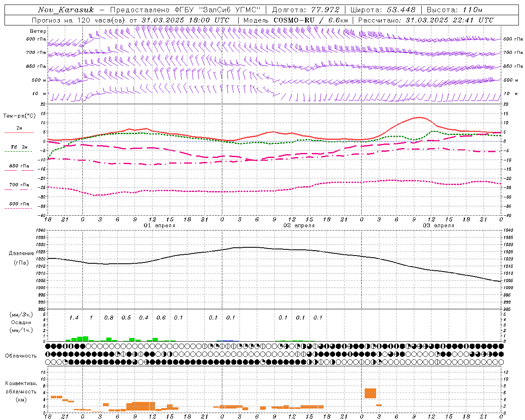Click the Ветер wind panel label
The image size is (525, 420).
[x=38, y=31]
